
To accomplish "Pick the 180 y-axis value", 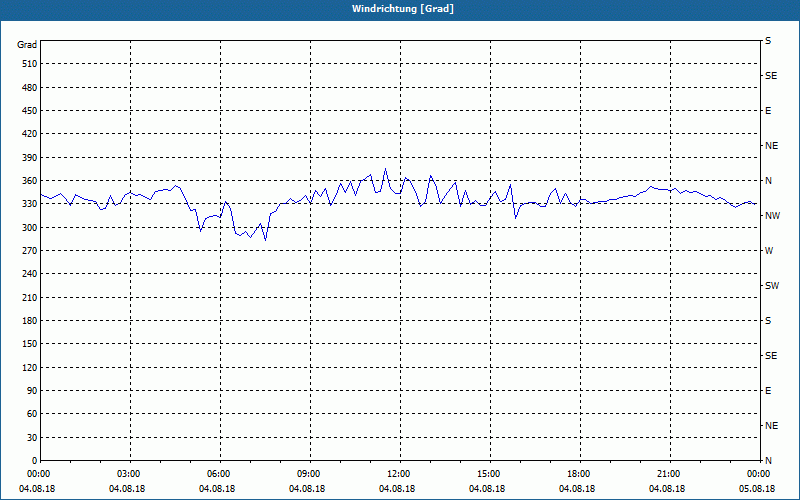I will pyautogui.click(x=29, y=321).
